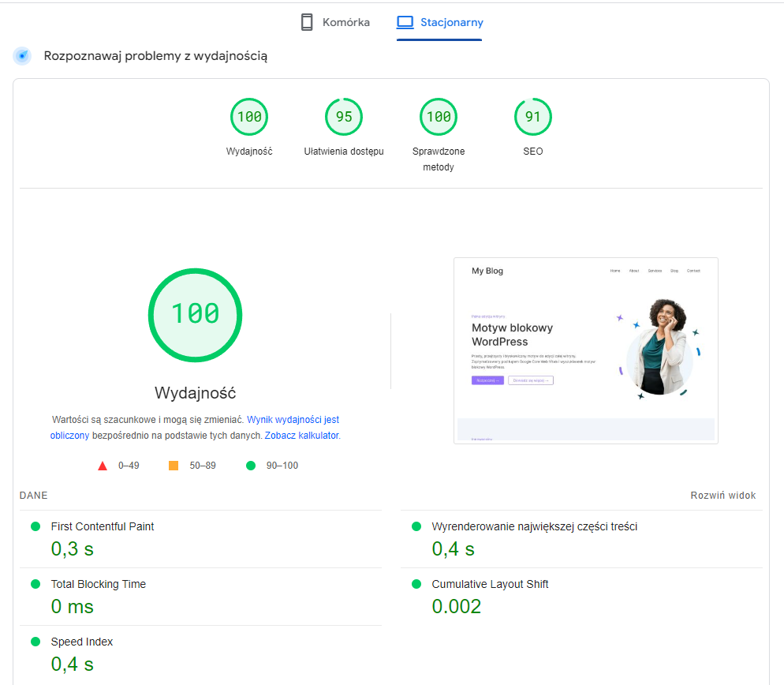784x685 pixels.
Task: Click the monitor icon on the Stacjonarny tab
Action: point(405,21)
